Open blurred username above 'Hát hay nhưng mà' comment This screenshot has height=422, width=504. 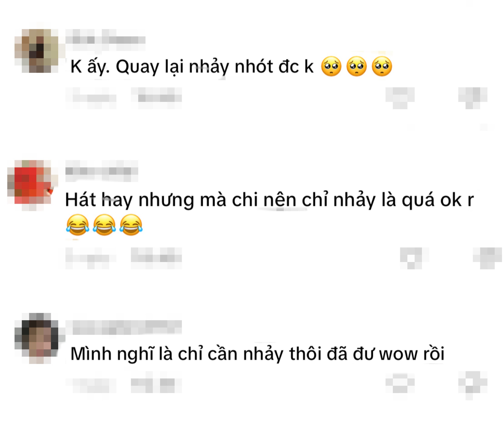click(102, 171)
